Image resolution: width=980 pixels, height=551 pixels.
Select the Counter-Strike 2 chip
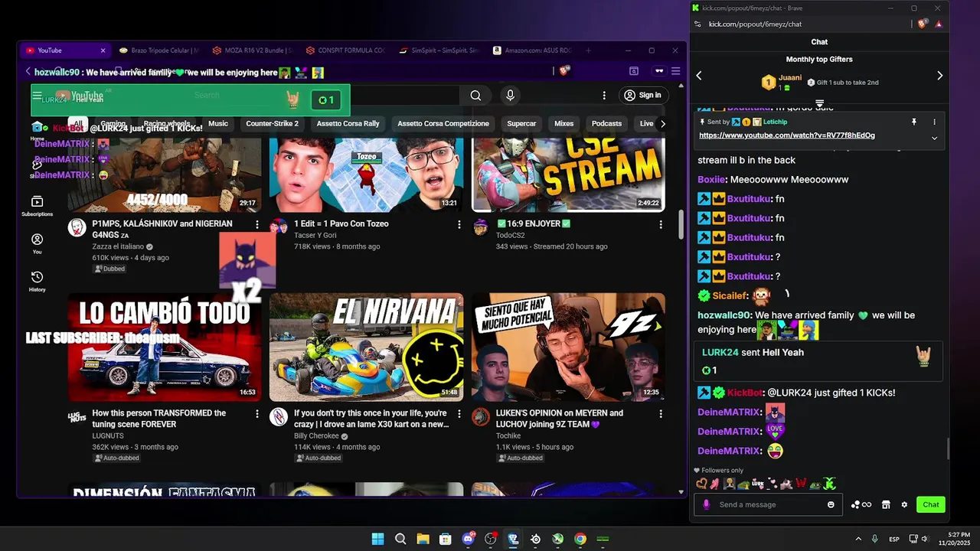(272, 123)
